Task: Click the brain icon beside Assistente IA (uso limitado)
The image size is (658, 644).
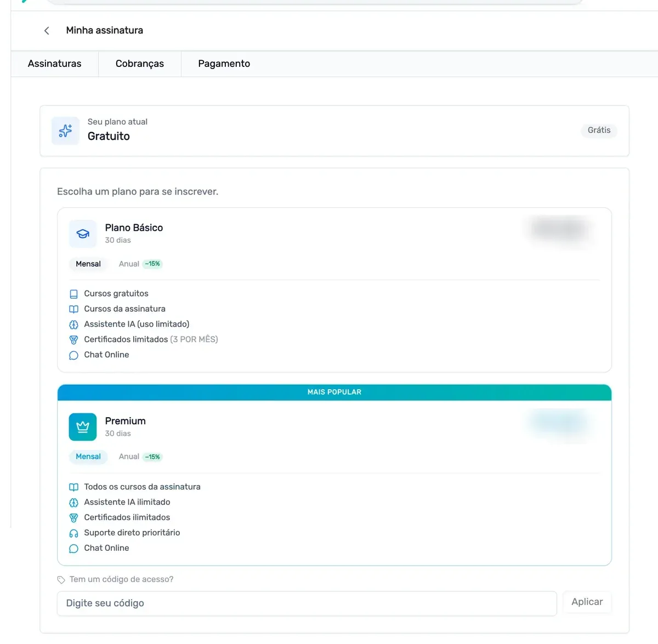Action: tap(73, 324)
